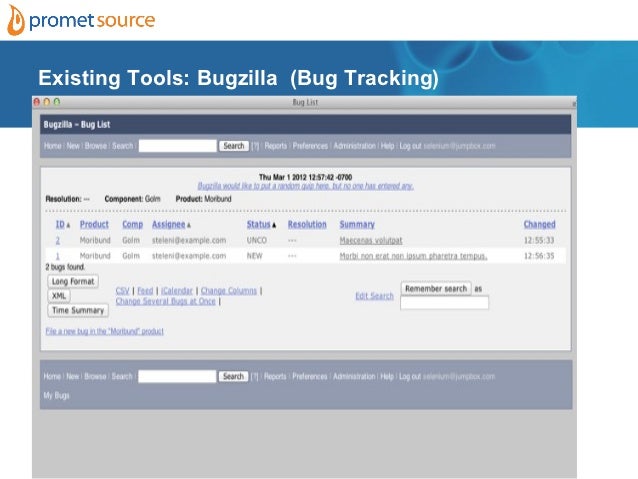Click New in the bottom navigation bar

tap(73, 377)
